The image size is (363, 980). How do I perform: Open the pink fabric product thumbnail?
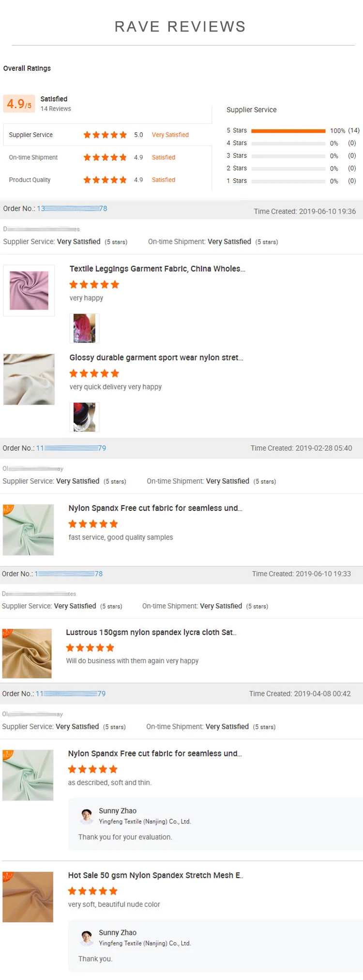point(29,291)
